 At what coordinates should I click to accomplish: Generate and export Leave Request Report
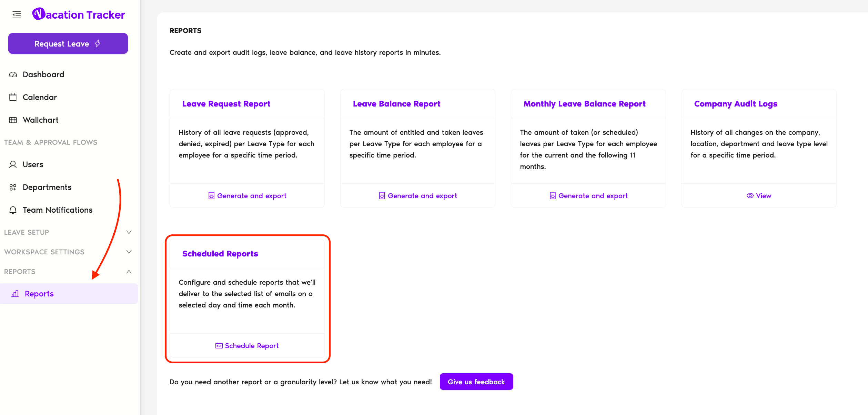248,196
